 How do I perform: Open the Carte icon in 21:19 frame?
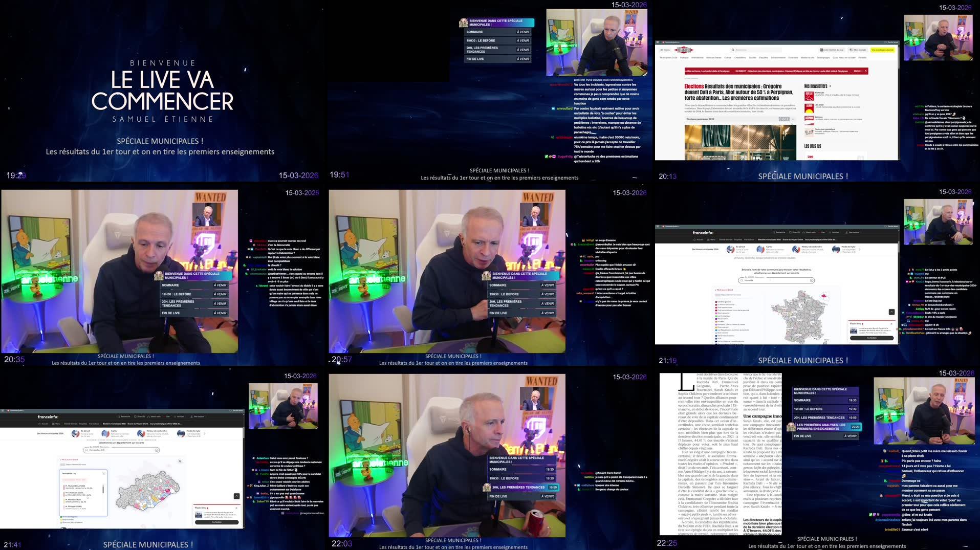click(760, 249)
